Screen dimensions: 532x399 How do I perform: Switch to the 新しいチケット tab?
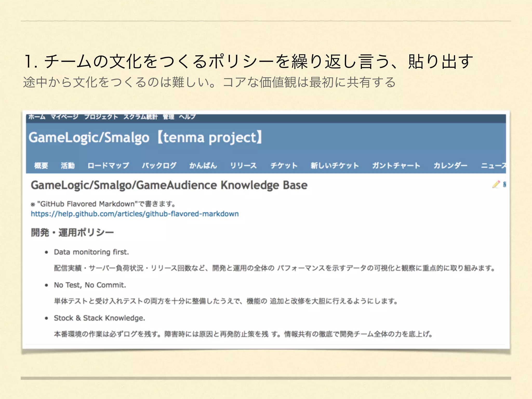tap(335, 165)
